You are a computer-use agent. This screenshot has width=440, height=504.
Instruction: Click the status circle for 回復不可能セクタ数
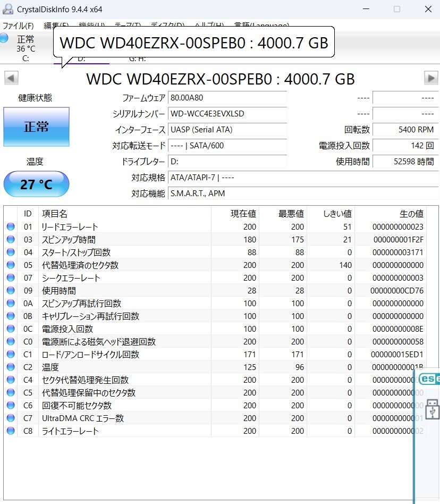pyautogui.click(x=11, y=405)
